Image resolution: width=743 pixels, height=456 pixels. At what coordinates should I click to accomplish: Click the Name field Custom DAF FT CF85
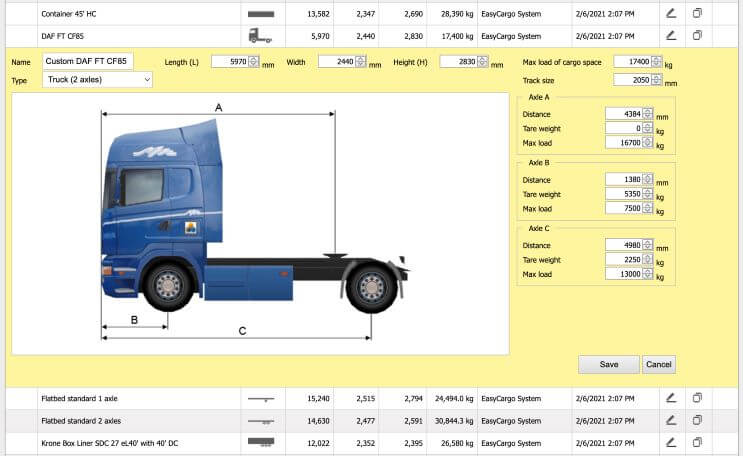88,61
